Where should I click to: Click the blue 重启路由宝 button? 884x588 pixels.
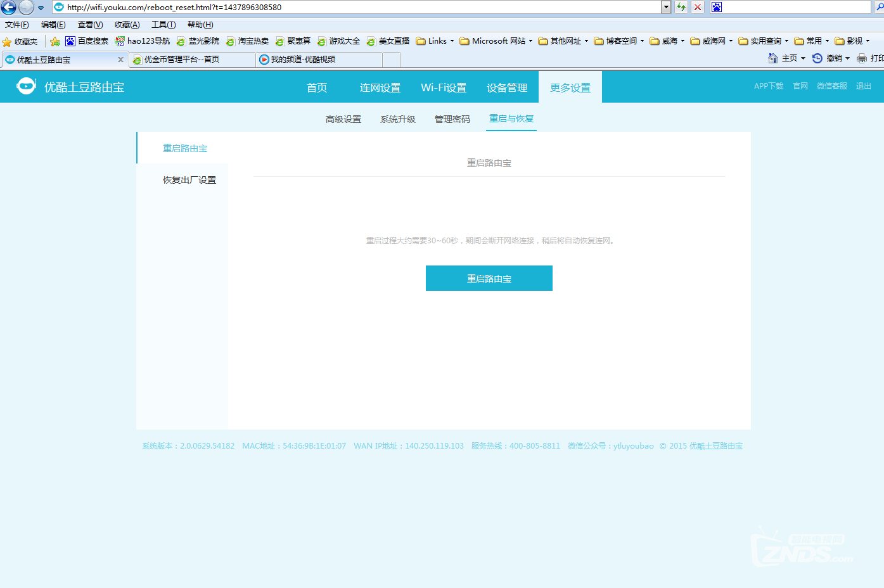489,278
